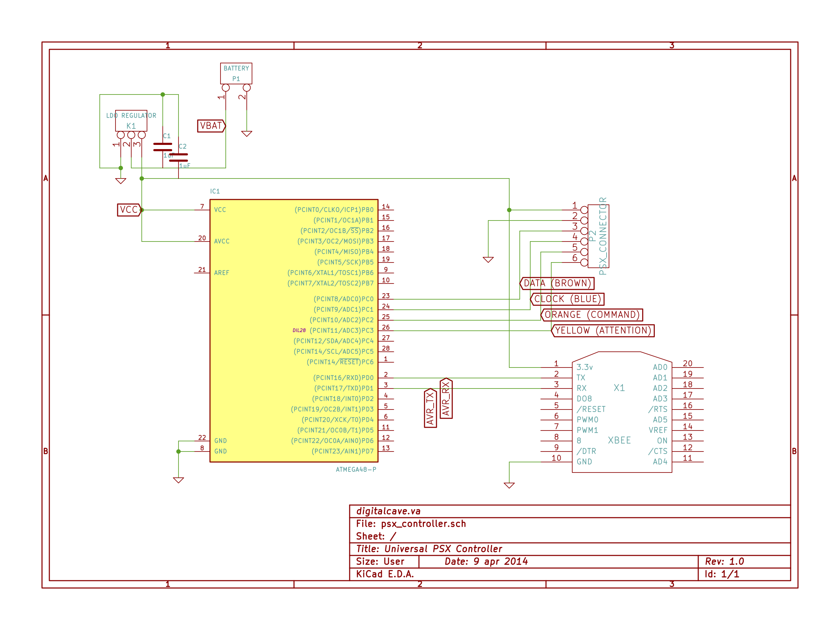Click the File psx_controller.sch field
The height and width of the screenshot is (630, 840).
411,524
